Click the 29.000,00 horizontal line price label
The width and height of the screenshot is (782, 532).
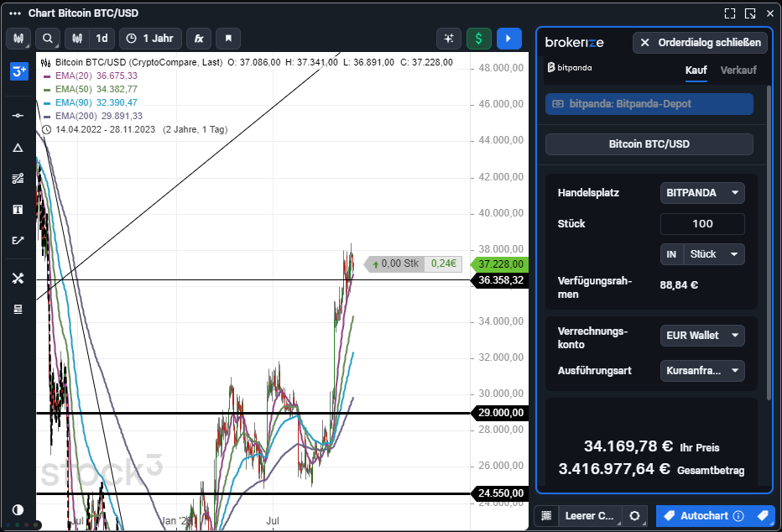500,413
